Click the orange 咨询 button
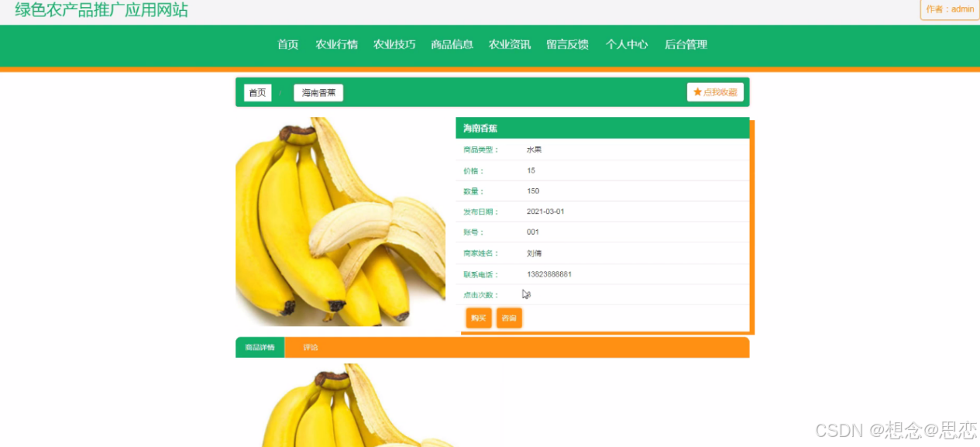980x447 pixels. (509, 318)
